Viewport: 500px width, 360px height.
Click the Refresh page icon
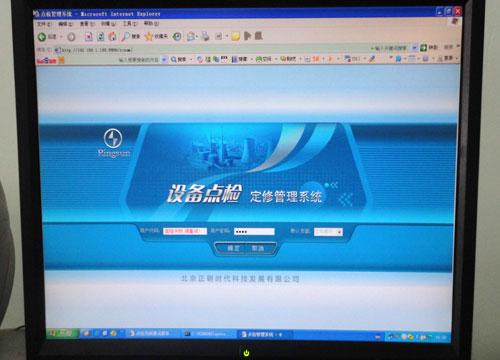(x=100, y=36)
